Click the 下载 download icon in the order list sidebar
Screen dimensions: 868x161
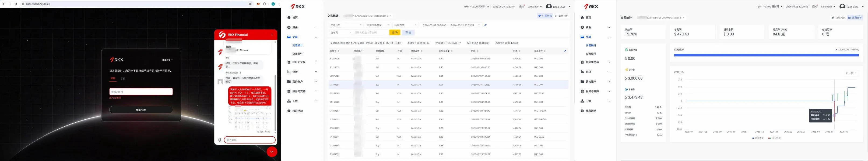point(289,101)
